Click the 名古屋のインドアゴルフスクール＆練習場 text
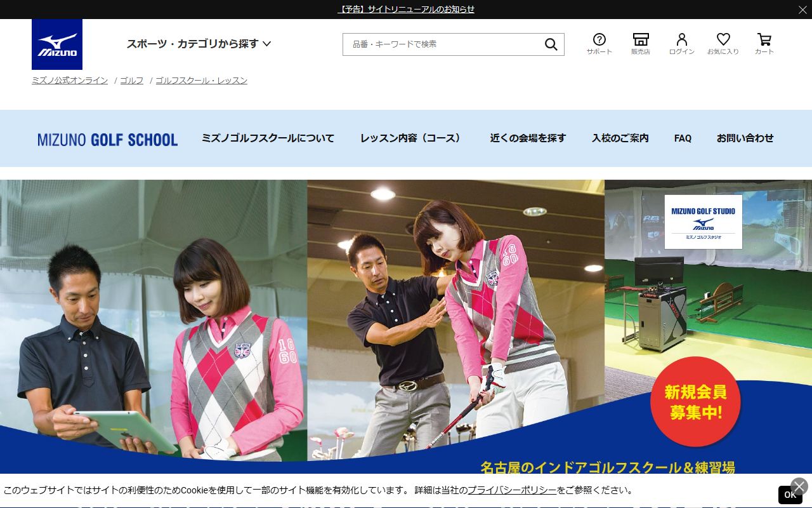 click(x=608, y=468)
